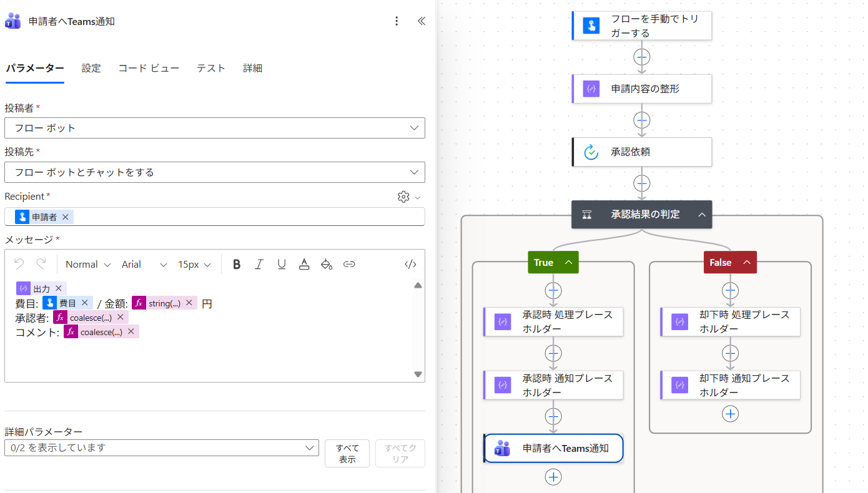
Task: Add step at top of False branch
Action: click(731, 290)
